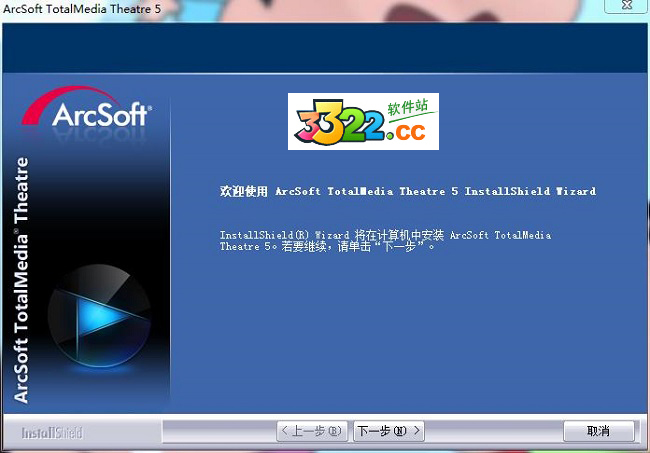
Task: Close the ArcSoft TotalMedia Theatre 5 window
Action: pyautogui.click(x=626, y=5)
